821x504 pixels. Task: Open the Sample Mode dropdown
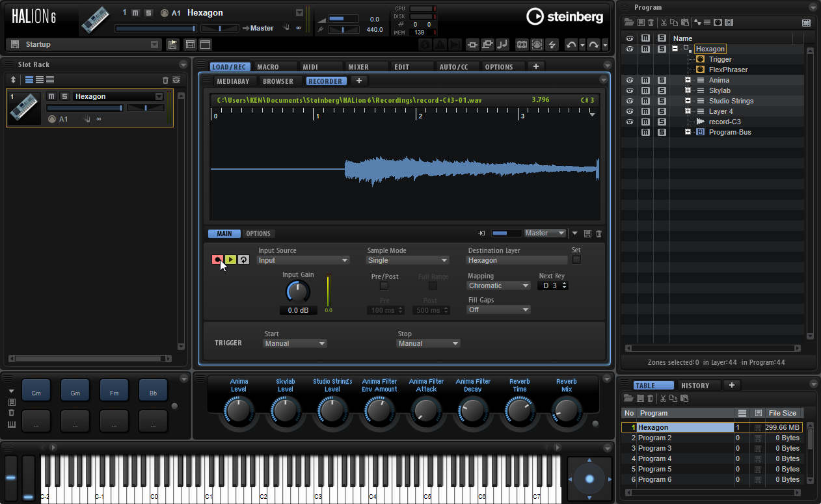pos(408,260)
